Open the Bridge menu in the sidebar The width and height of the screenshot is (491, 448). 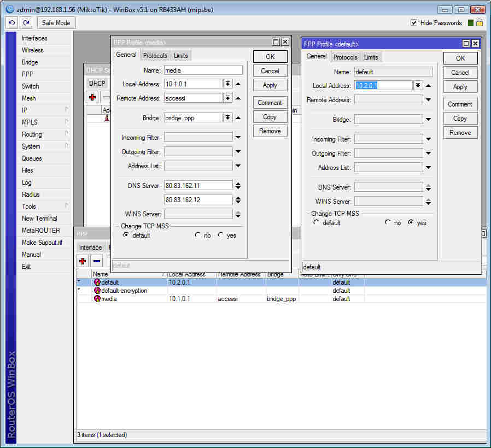click(30, 62)
